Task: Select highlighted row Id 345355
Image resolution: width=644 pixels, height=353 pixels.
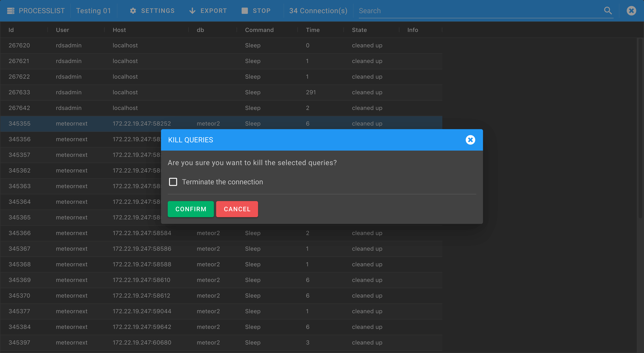Action: pos(221,124)
